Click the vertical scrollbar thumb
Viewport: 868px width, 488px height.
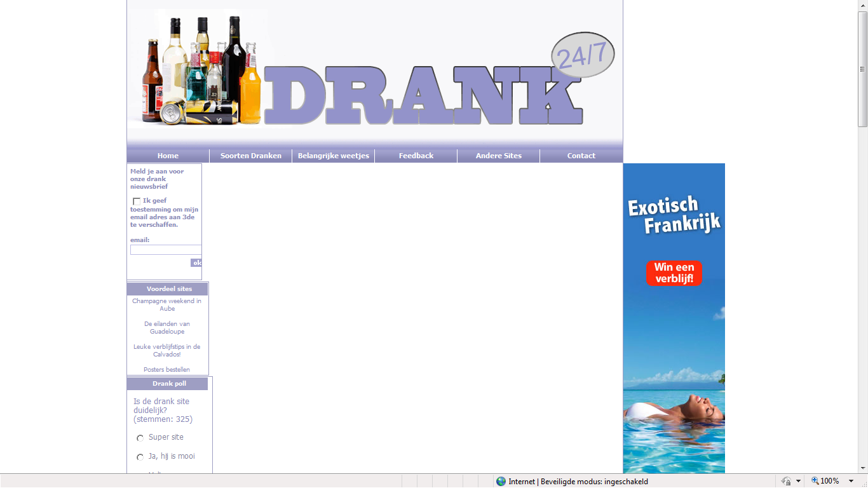click(x=862, y=69)
